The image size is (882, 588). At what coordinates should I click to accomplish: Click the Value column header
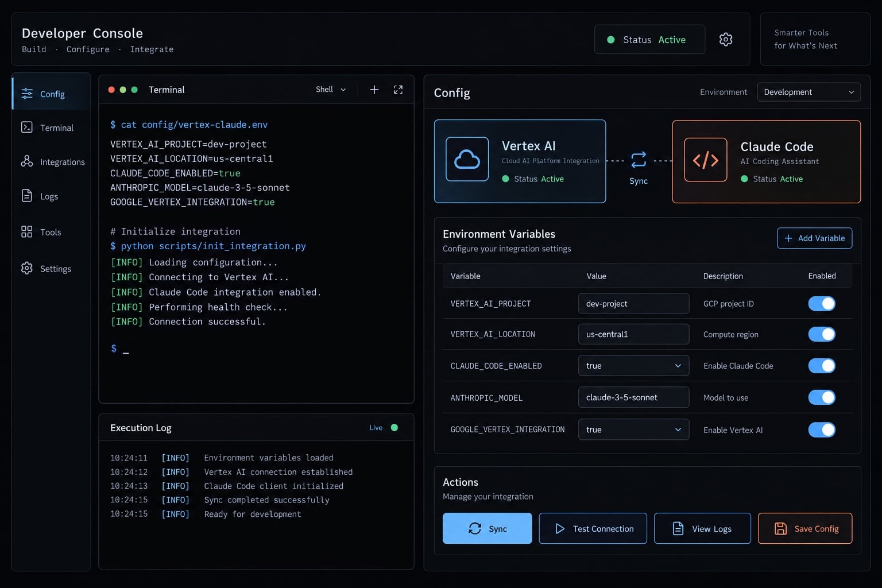pos(596,276)
